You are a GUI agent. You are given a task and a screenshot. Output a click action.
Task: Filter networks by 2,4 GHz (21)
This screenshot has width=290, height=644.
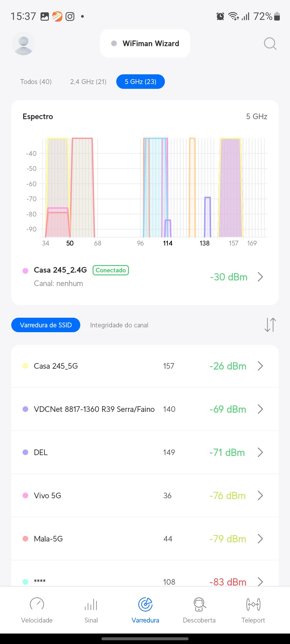tap(88, 82)
